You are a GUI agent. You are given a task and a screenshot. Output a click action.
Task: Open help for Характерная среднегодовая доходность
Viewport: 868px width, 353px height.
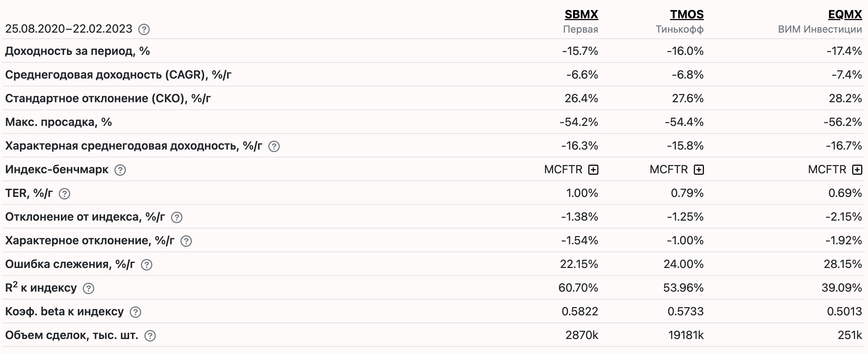(274, 146)
